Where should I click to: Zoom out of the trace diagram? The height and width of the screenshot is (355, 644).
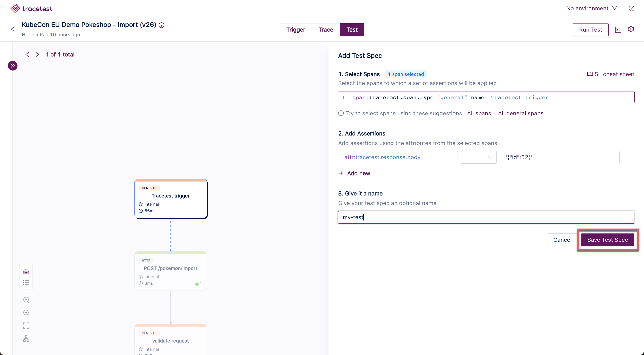(26, 313)
